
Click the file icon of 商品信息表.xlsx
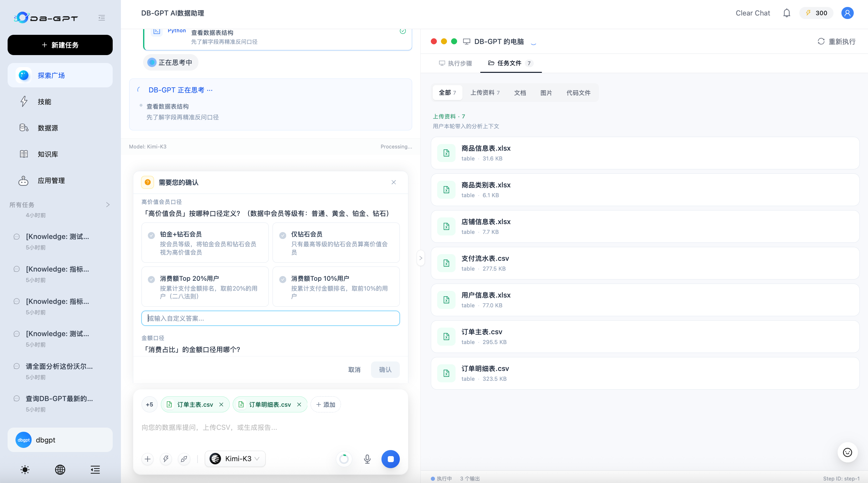446,153
